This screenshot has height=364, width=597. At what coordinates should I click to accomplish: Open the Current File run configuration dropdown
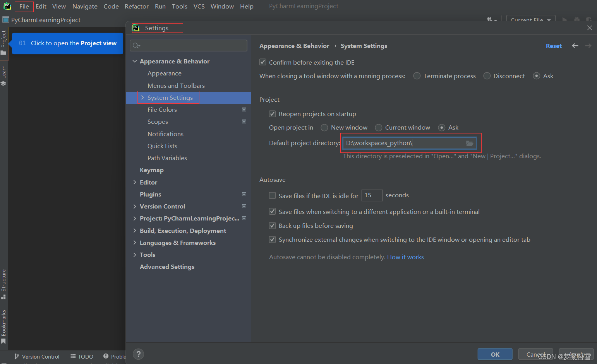point(531,19)
